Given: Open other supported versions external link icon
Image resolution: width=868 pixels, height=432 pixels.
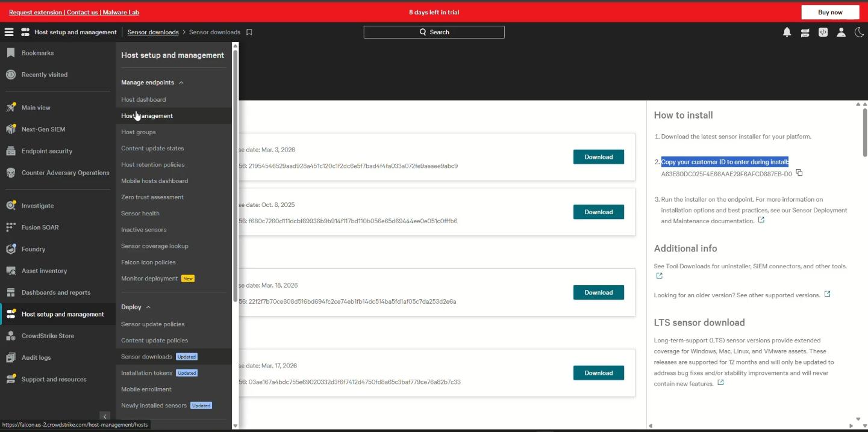Looking at the screenshot, I should click(827, 294).
